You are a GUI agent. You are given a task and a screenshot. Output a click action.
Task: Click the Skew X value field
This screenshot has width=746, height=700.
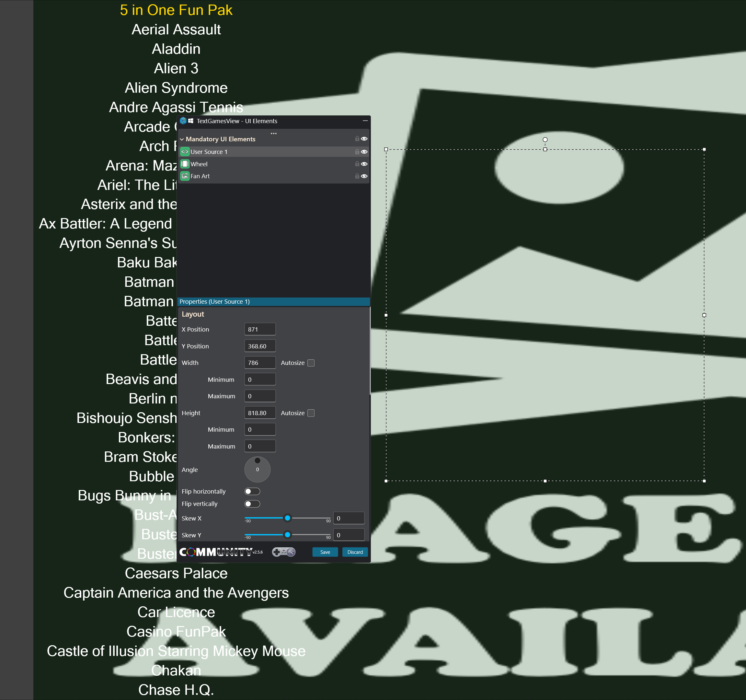coord(349,518)
